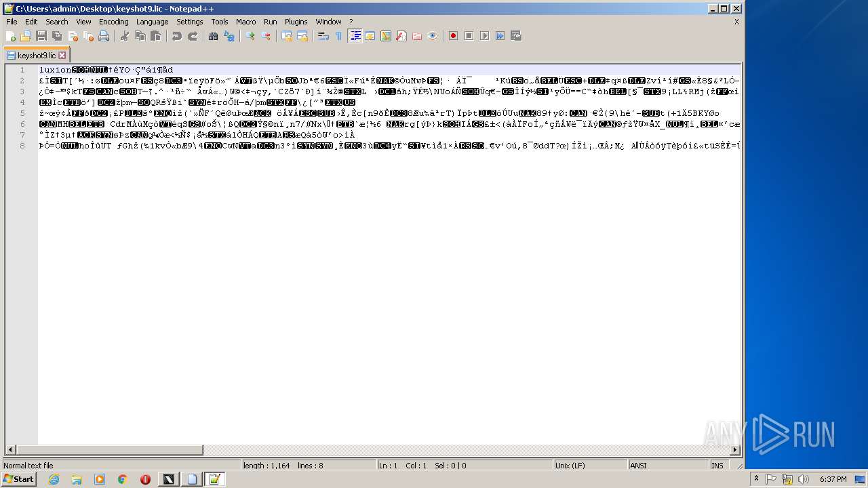The image size is (868, 488).
Task: Open Internet Explorer from taskbar
Action: 54,479
